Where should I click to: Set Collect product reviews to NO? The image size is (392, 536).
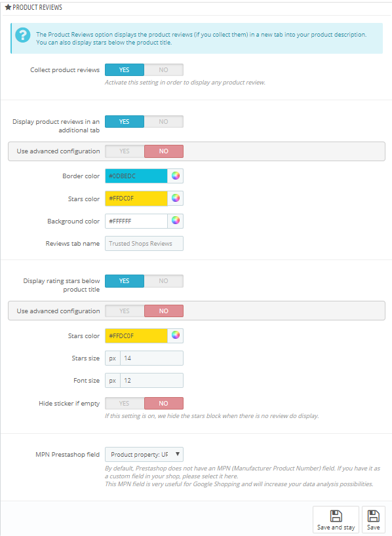[163, 69]
